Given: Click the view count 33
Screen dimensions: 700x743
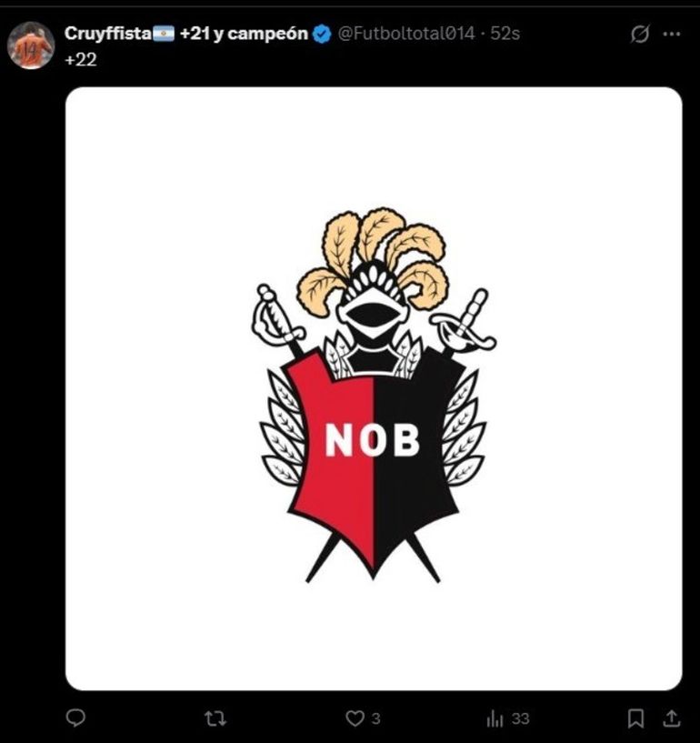Looking at the screenshot, I should click(521, 718).
